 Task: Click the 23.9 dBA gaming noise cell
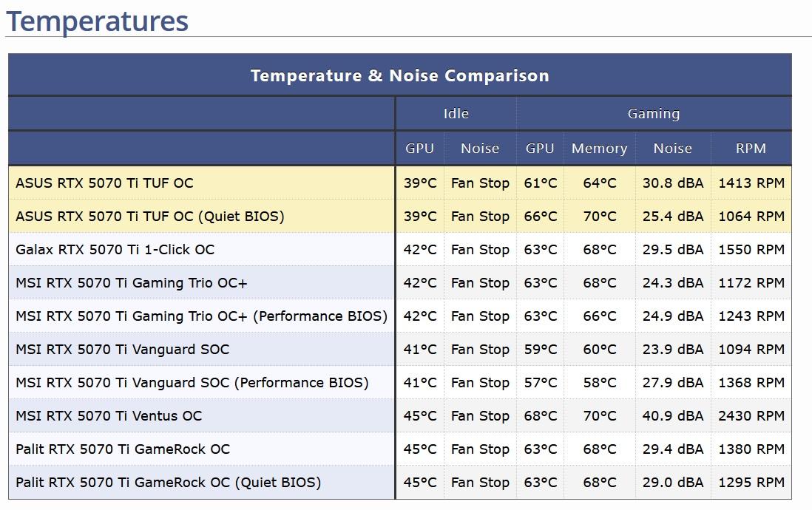tap(673, 350)
